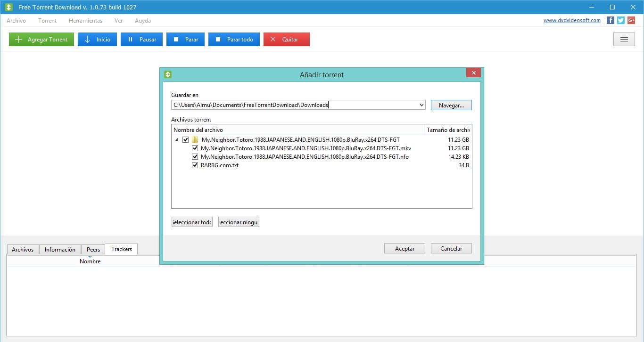Select the folder icon of the Totoro torrent

click(195, 140)
